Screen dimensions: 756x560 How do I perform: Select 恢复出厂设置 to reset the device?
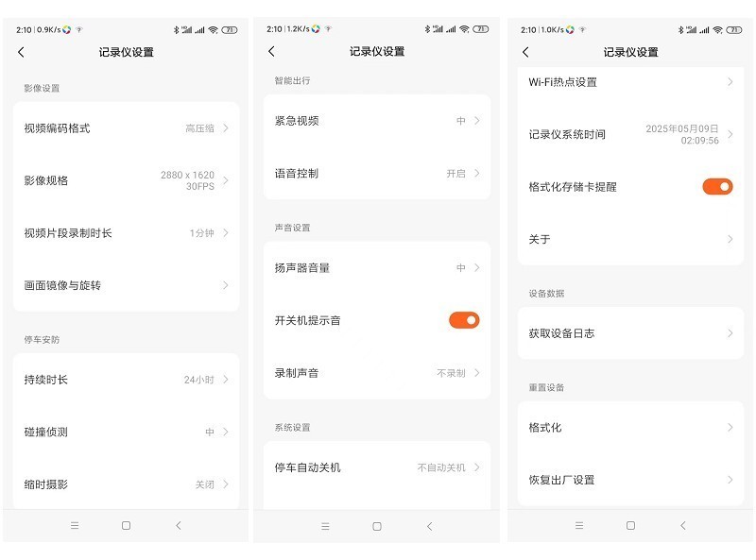tap(630, 480)
